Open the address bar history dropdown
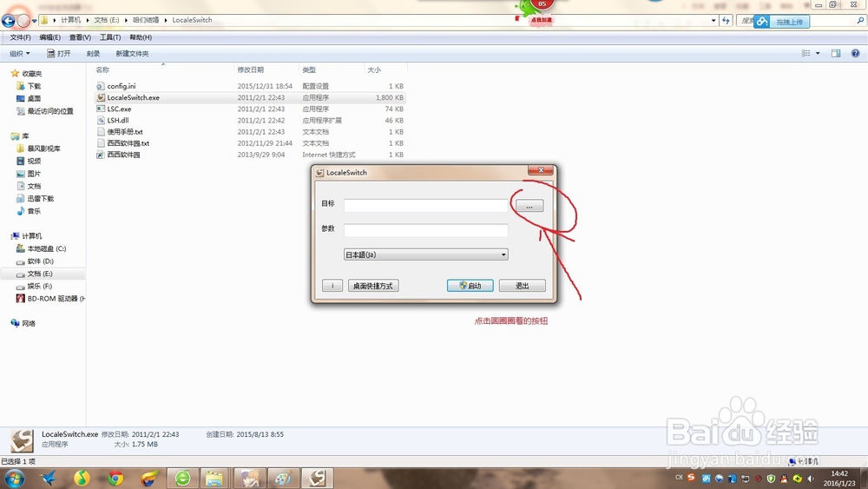The image size is (868, 489). (713, 21)
